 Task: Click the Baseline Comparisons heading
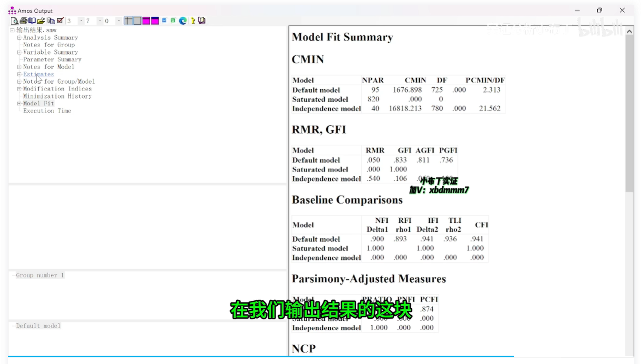pos(347,200)
